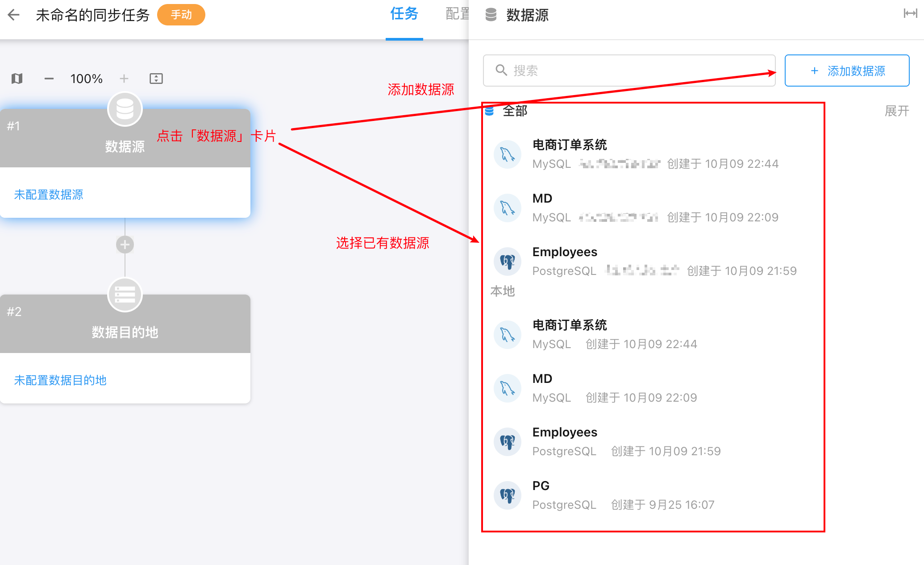Zoom in with the plus icon
The height and width of the screenshot is (565, 924).
[124, 79]
